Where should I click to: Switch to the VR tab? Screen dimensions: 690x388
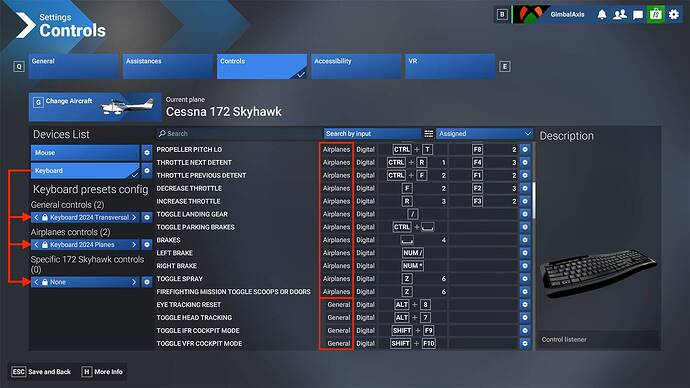point(450,66)
